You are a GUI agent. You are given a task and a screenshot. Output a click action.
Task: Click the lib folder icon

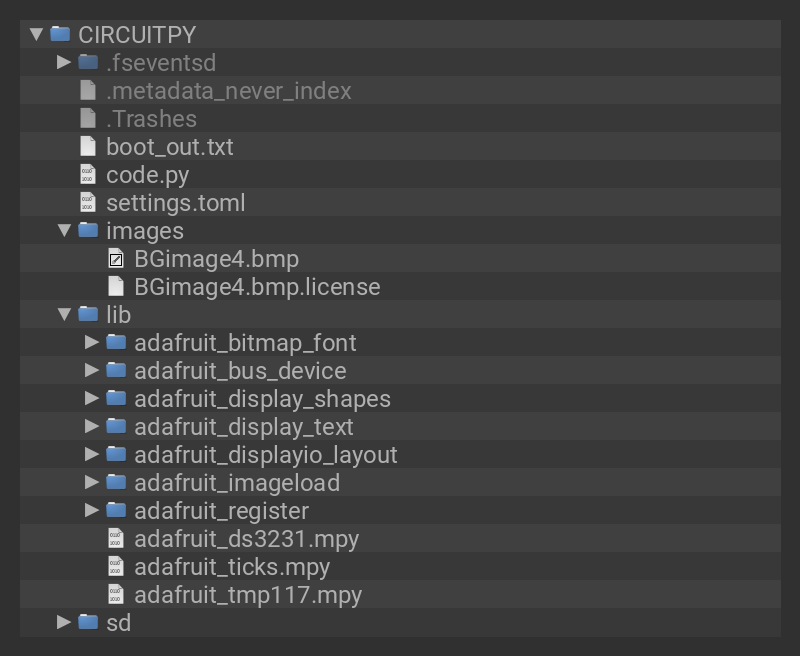pyautogui.click(x=88, y=315)
